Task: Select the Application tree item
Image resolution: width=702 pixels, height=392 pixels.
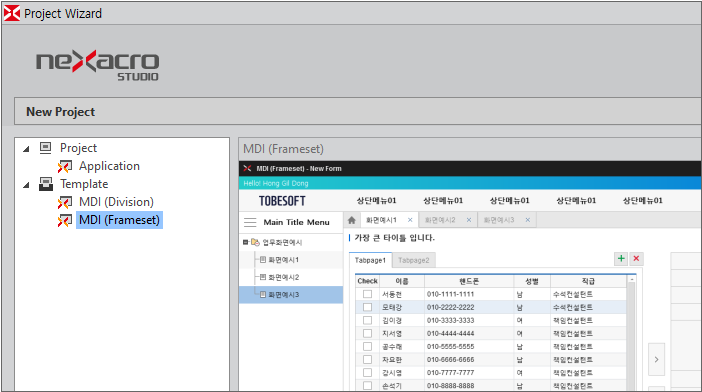Action: point(109,166)
